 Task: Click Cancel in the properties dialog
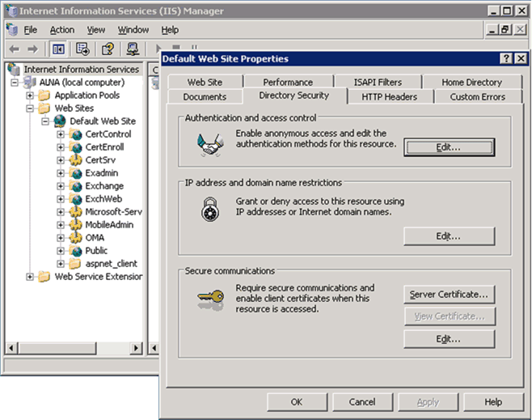point(362,402)
